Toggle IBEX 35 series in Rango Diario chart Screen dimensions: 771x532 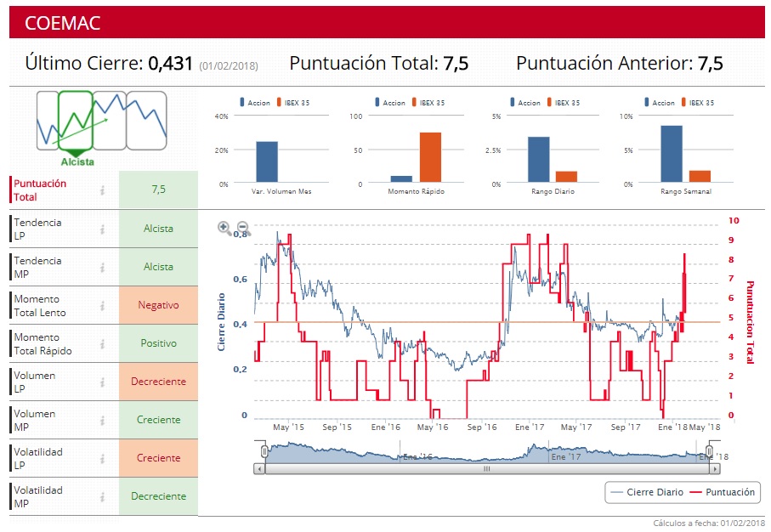[x=564, y=102]
